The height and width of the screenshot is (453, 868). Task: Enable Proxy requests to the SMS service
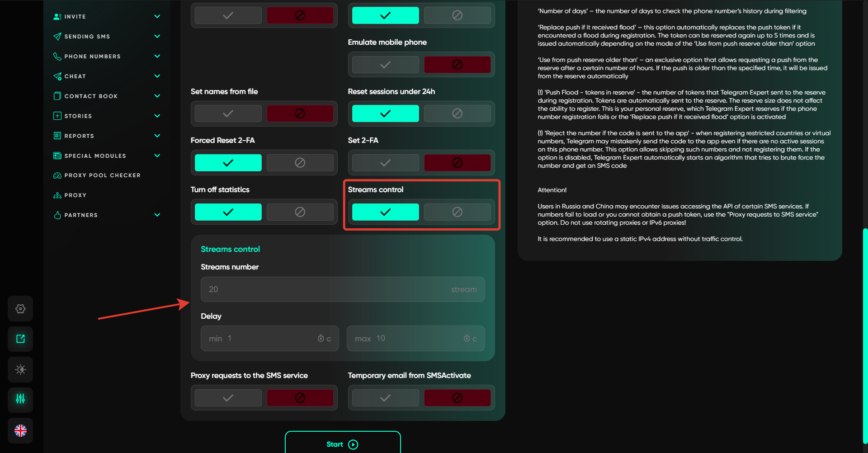point(228,398)
